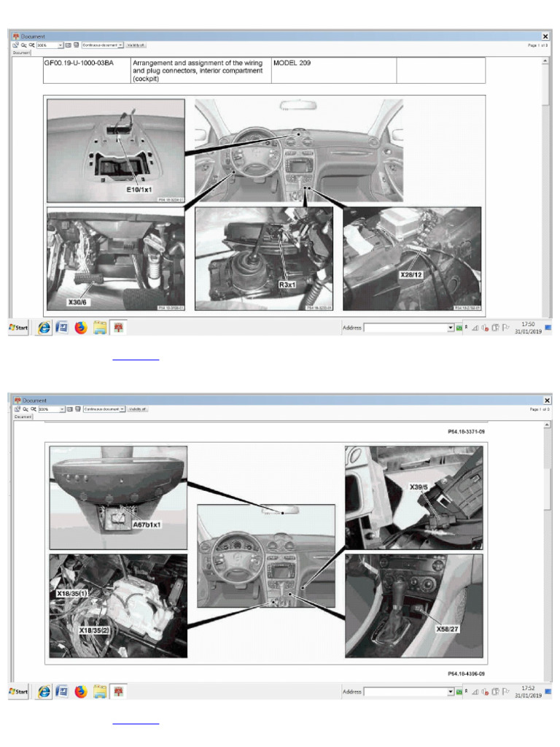
Task: Click the red document app icon on the 17:52 taskbar
Action: pos(119,692)
